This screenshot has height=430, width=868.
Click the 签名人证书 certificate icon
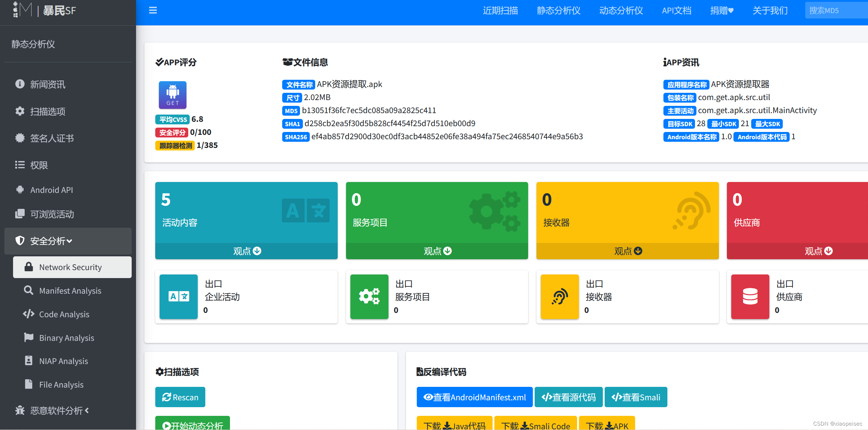(20, 138)
